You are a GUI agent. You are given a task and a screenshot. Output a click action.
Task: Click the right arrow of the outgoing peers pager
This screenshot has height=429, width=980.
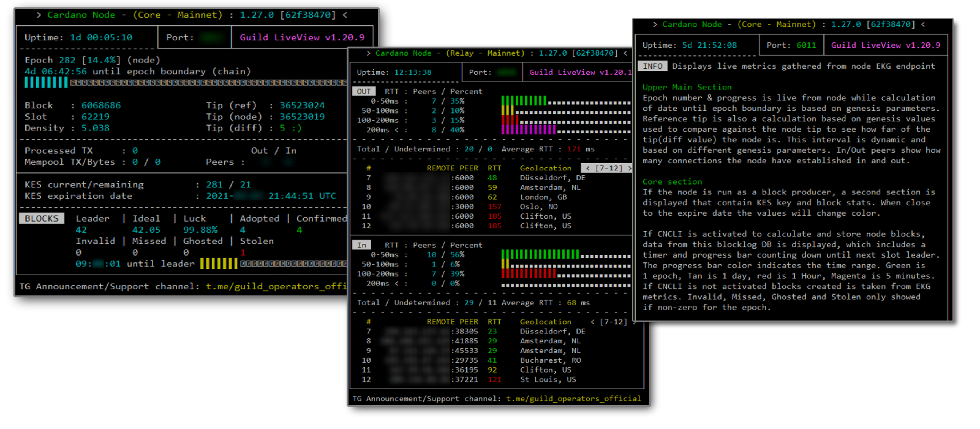point(629,168)
